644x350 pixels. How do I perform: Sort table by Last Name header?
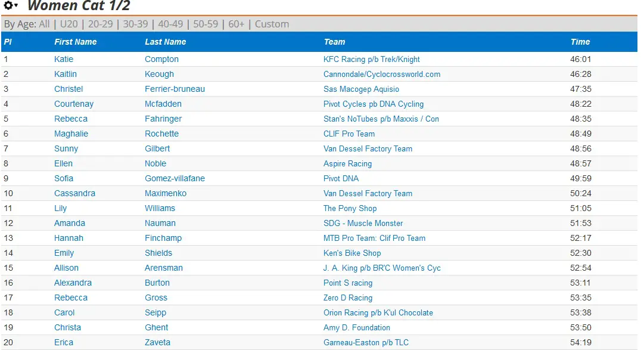(x=165, y=42)
